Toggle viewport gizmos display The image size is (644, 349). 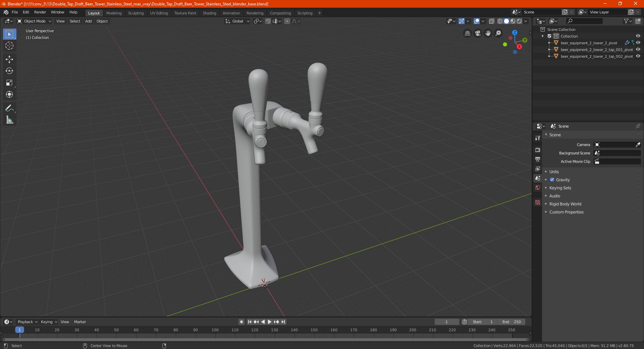[462, 21]
